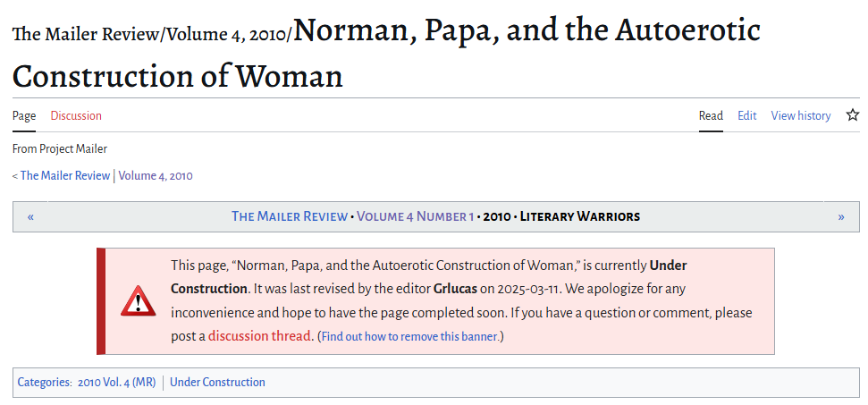This screenshot has width=868, height=405.
Task: Follow The Mailer Review breadcrumb link
Action: click(64, 175)
